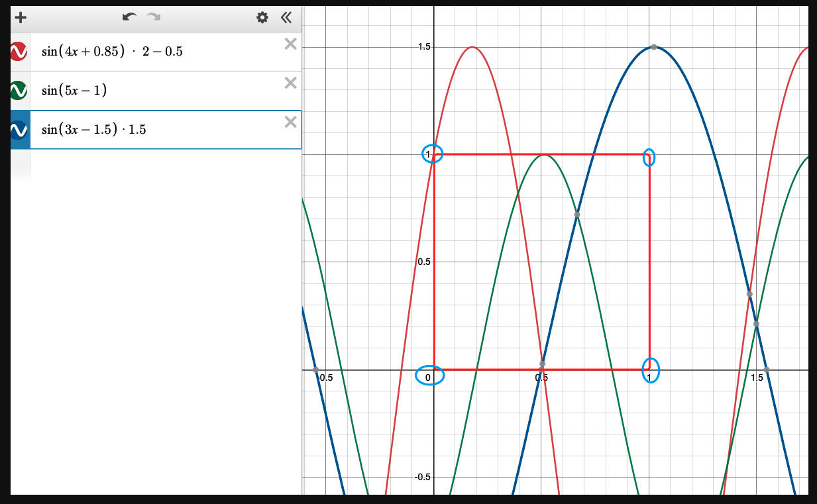Select the blue curve maximum point at 1.5
817x504 pixels.
(x=654, y=46)
